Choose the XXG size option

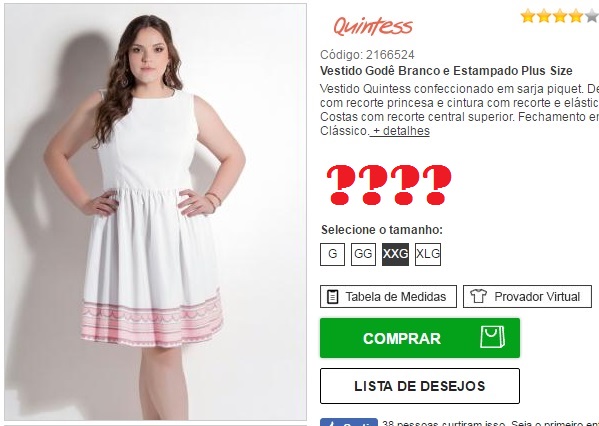pyautogui.click(x=395, y=254)
